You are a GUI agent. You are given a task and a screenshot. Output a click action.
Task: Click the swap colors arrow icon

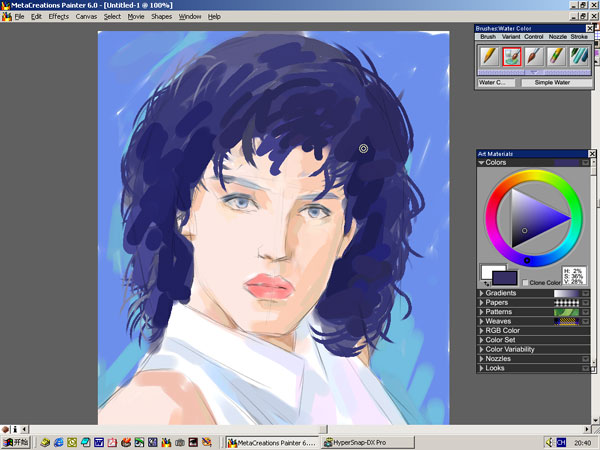coord(486,284)
